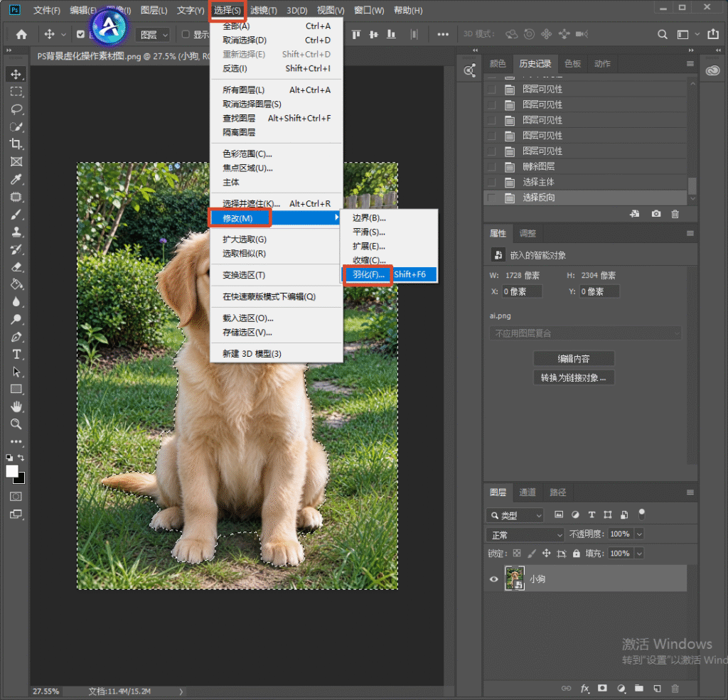The width and height of the screenshot is (728, 700).
Task: Select the Hand tool
Action: 16,406
